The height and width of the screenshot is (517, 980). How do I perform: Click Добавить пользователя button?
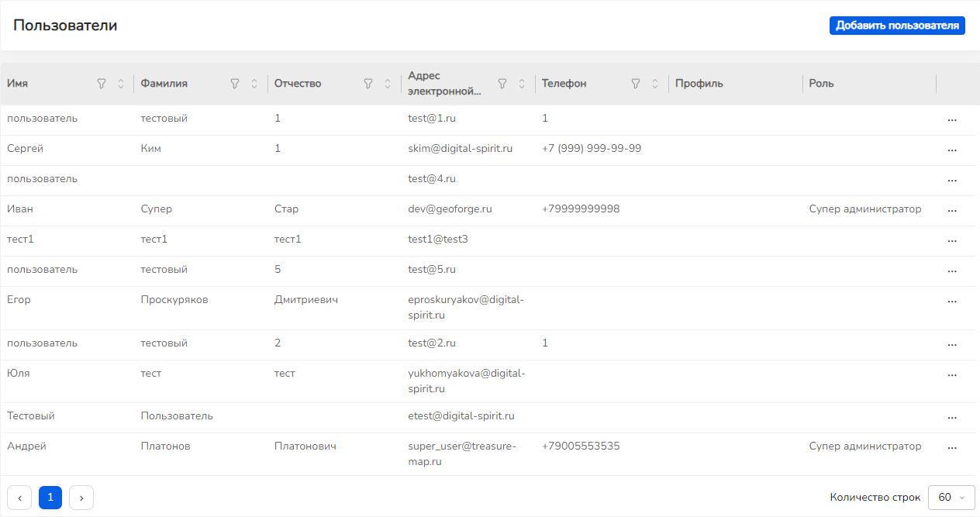point(897,26)
